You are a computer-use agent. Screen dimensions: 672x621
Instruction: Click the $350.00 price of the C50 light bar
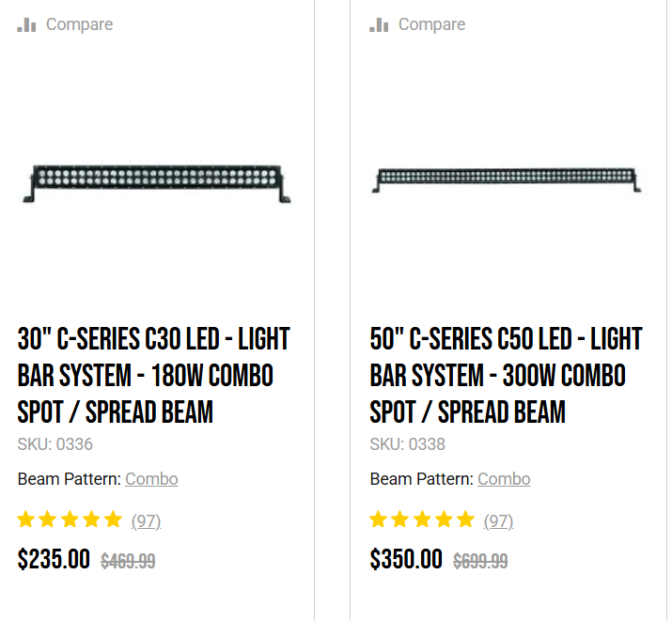(x=406, y=560)
